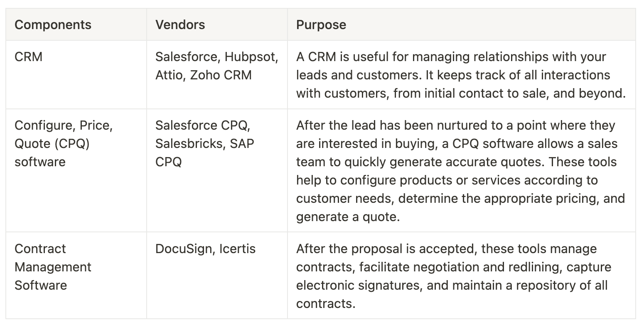Click the Purpose column header
644x325 pixels.
[x=321, y=25]
